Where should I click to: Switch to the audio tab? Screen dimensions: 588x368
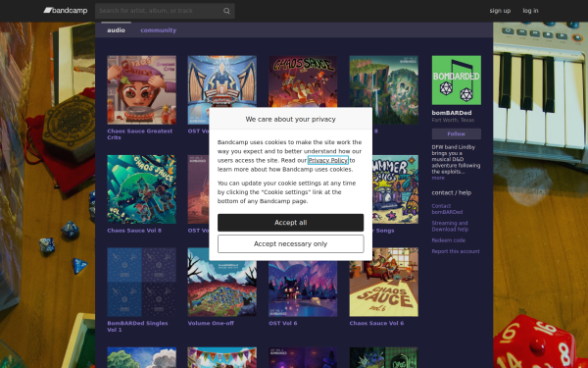(116, 30)
